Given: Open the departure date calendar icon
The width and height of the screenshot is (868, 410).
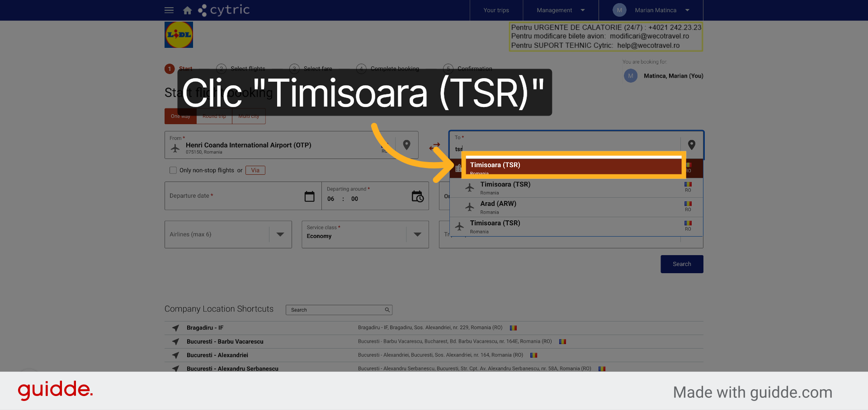Looking at the screenshot, I should point(310,196).
